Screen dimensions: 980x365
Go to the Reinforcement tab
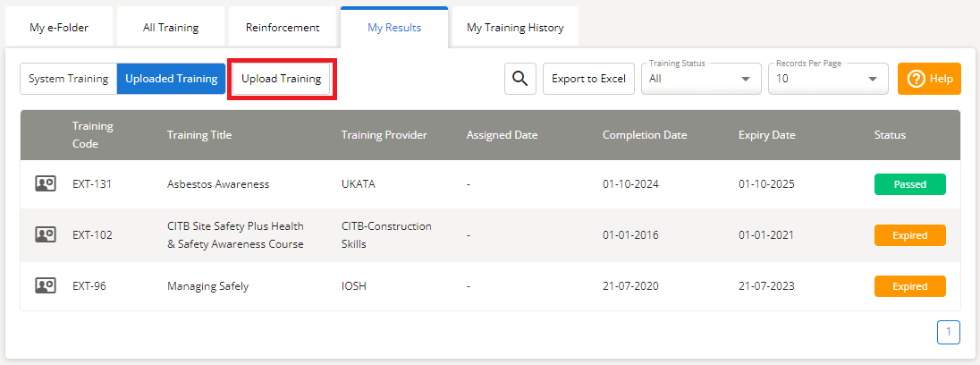click(x=283, y=28)
